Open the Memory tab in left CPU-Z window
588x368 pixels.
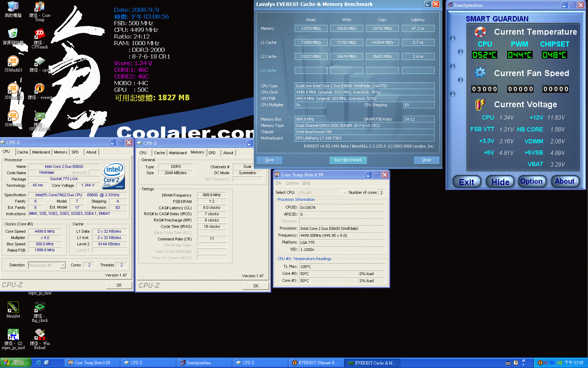click(x=61, y=152)
